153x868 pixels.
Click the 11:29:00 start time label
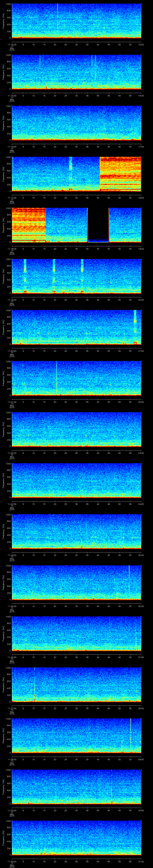pos(12,810)
